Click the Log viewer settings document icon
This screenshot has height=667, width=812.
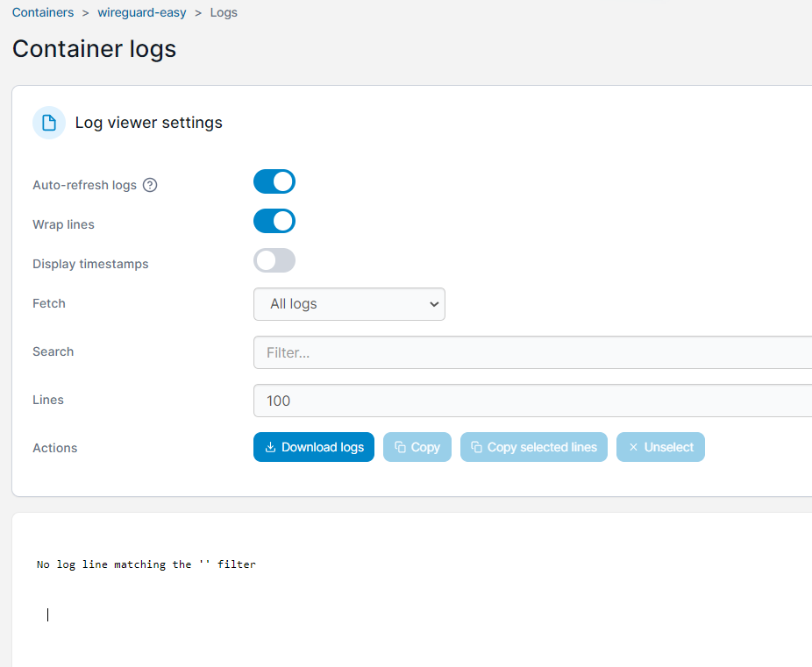[x=49, y=123]
